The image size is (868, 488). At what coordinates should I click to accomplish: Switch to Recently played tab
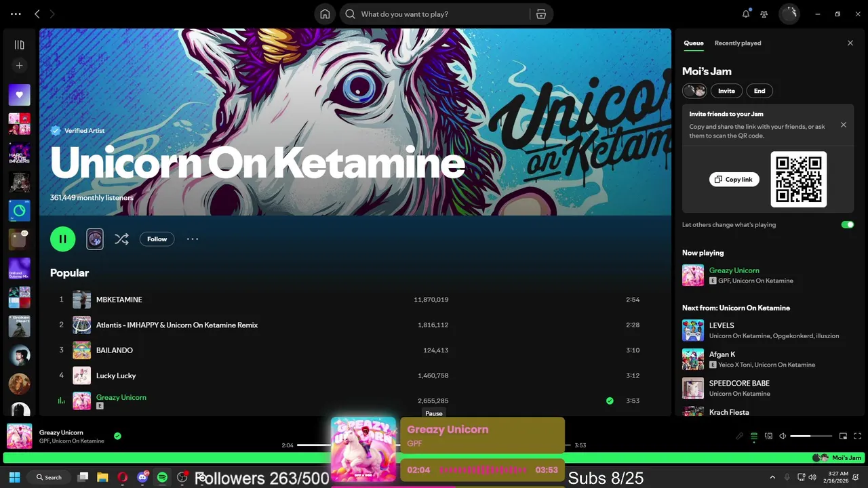click(x=738, y=43)
